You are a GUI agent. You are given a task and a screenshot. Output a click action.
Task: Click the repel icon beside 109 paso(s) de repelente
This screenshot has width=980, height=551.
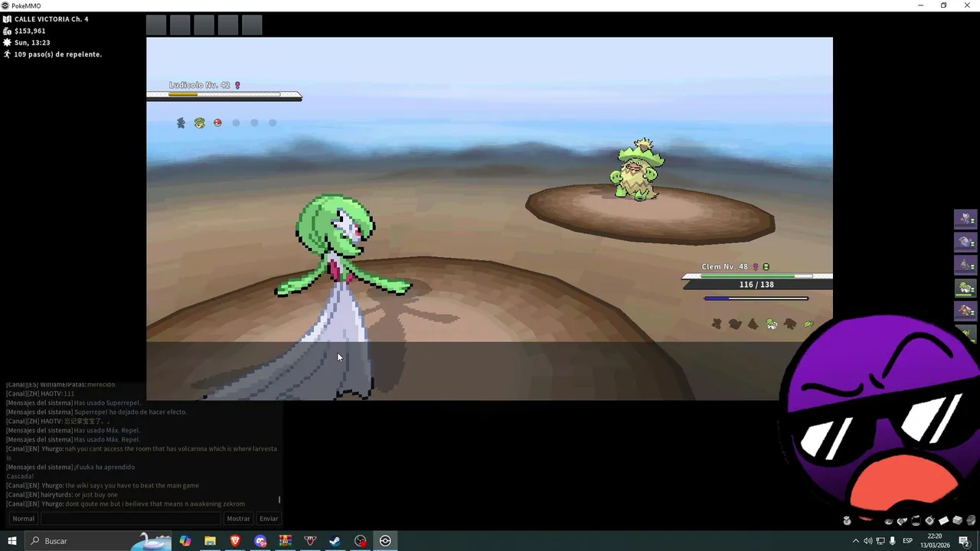coord(7,54)
